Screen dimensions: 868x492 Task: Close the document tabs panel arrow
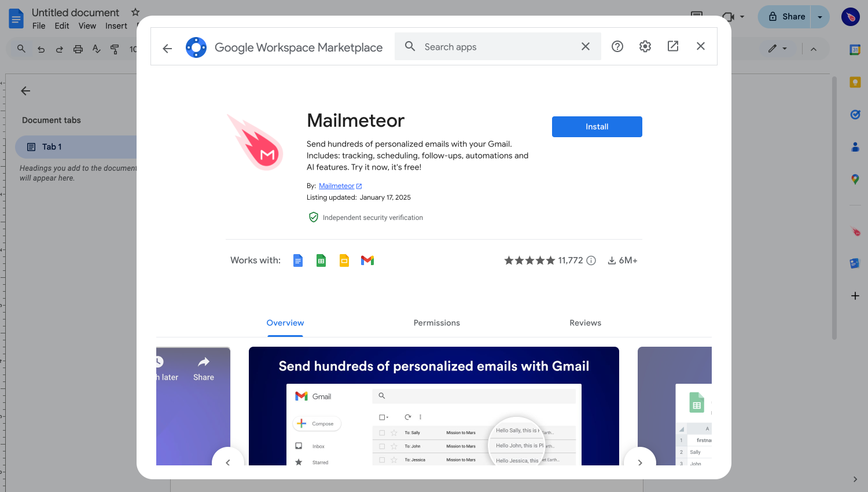(25, 91)
